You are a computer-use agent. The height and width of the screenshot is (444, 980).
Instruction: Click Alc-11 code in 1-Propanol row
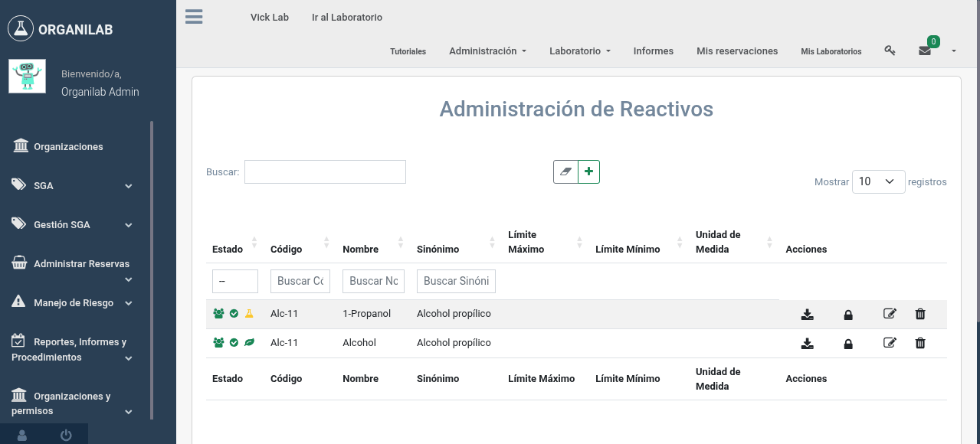pos(284,314)
